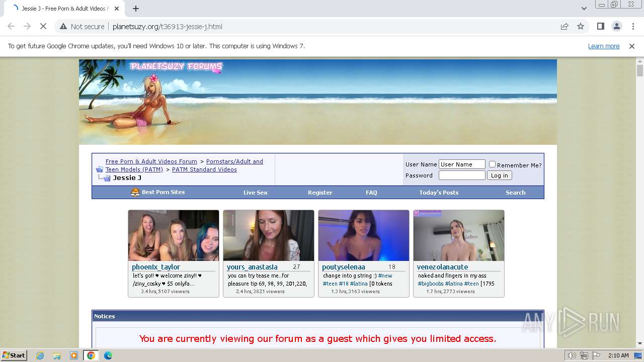Click poutyselenaa name link
The height and width of the screenshot is (362, 644).
tap(344, 267)
